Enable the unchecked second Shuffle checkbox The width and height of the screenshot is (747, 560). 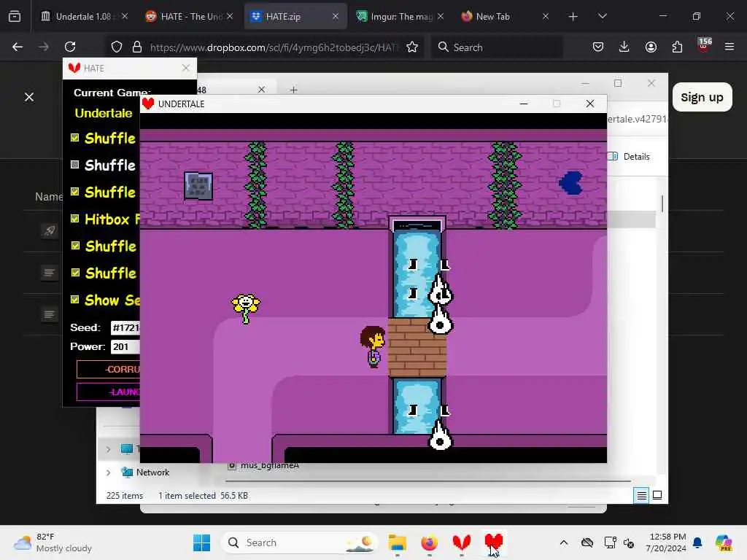coord(75,165)
